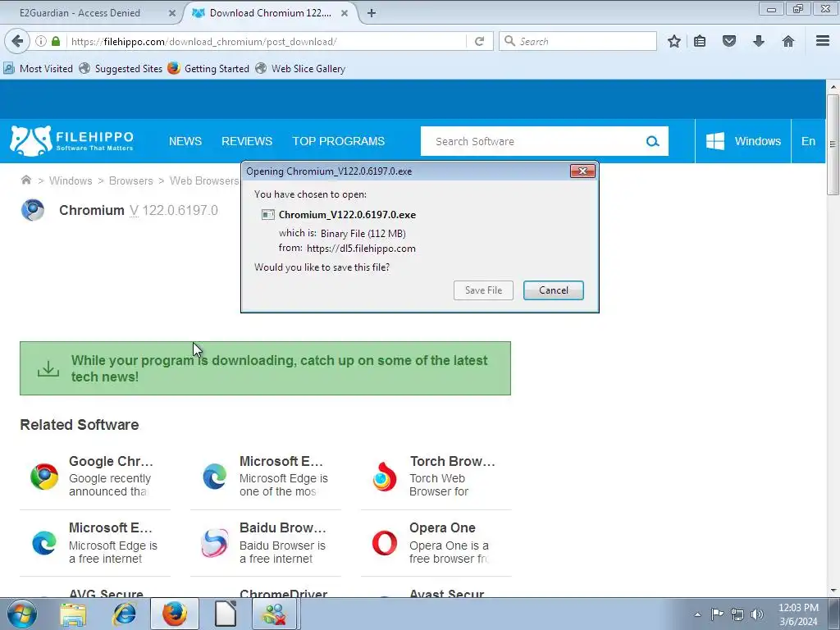Screen dimensions: 840x630
Task: Launch Internet Explorer from taskbar
Action: (124, 614)
